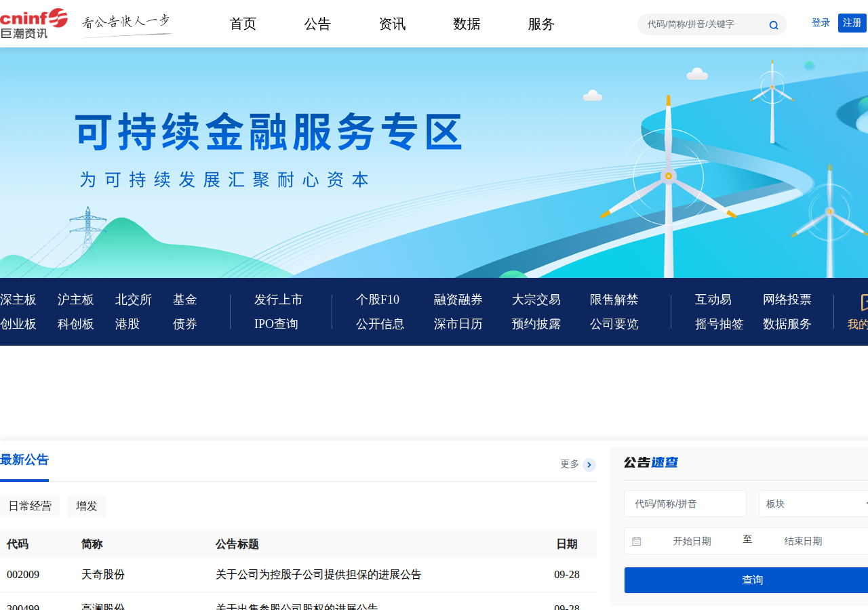The width and height of the screenshot is (868, 610).
Task: Open the 限售解禁 link
Action: point(614,300)
